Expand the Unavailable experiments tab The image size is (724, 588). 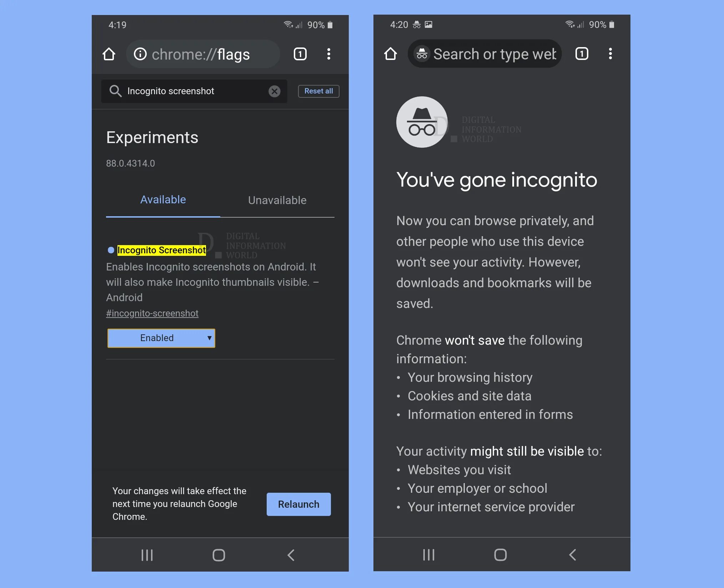pos(277,200)
